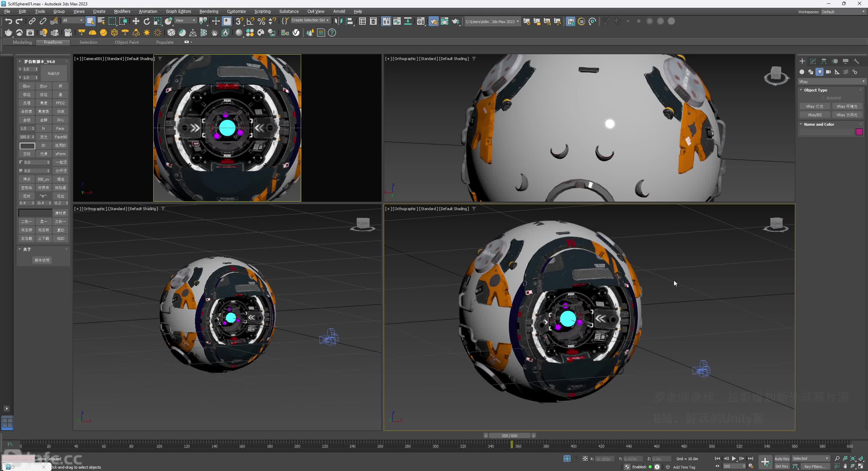The image size is (868, 471).
Task: Open the Rendering menu
Action: click(209, 12)
